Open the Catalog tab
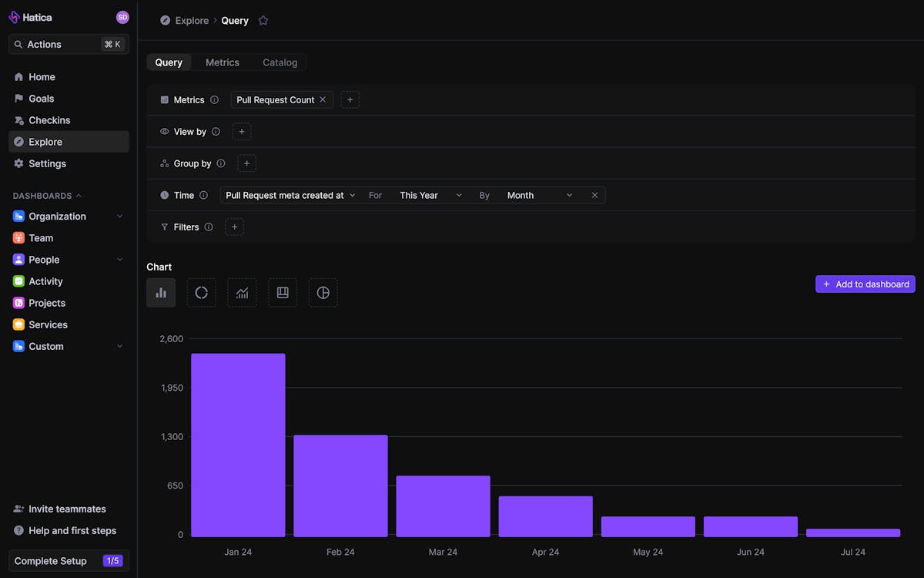 tap(280, 62)
